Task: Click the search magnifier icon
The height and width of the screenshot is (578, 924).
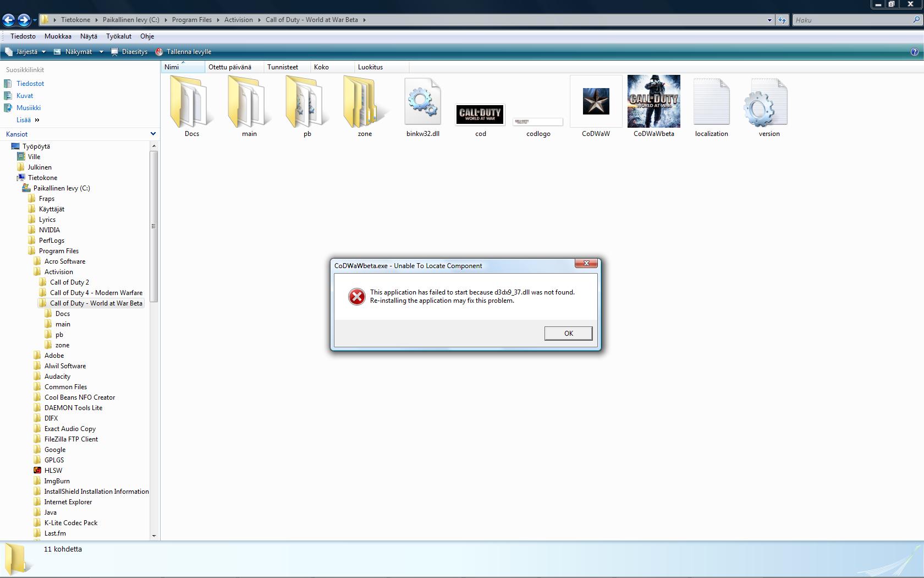Action: click(x=916, y=20)
